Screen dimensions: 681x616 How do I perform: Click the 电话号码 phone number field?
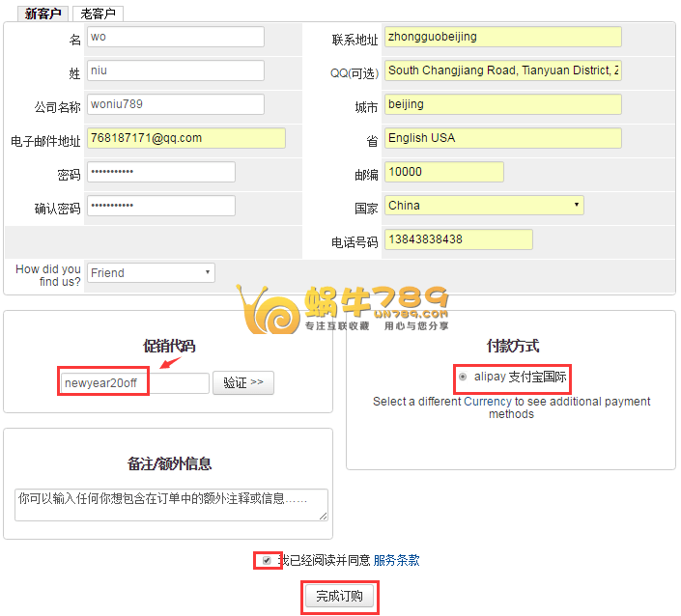(x=459, y=239)
